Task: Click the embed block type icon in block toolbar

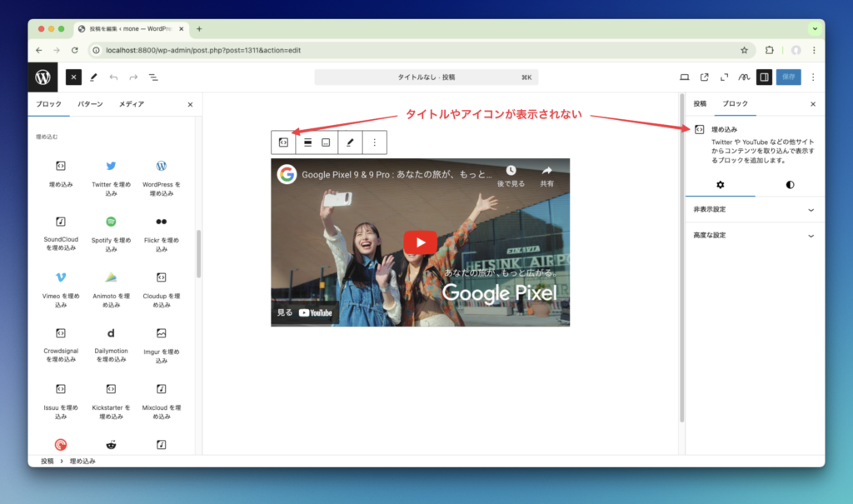Action: point(283,142)
